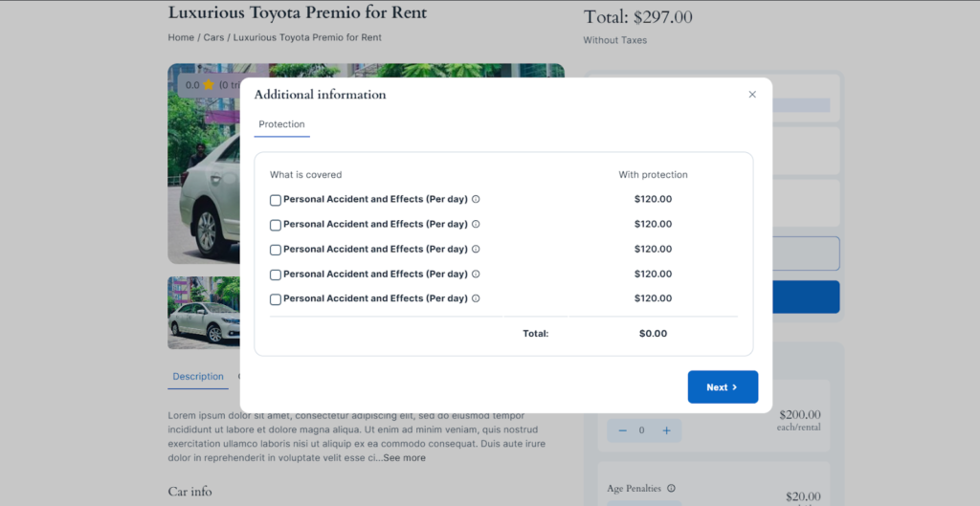Click the plus icon in quantity stepper
Viewport: 980px width, 506px height.
point(666,430)
